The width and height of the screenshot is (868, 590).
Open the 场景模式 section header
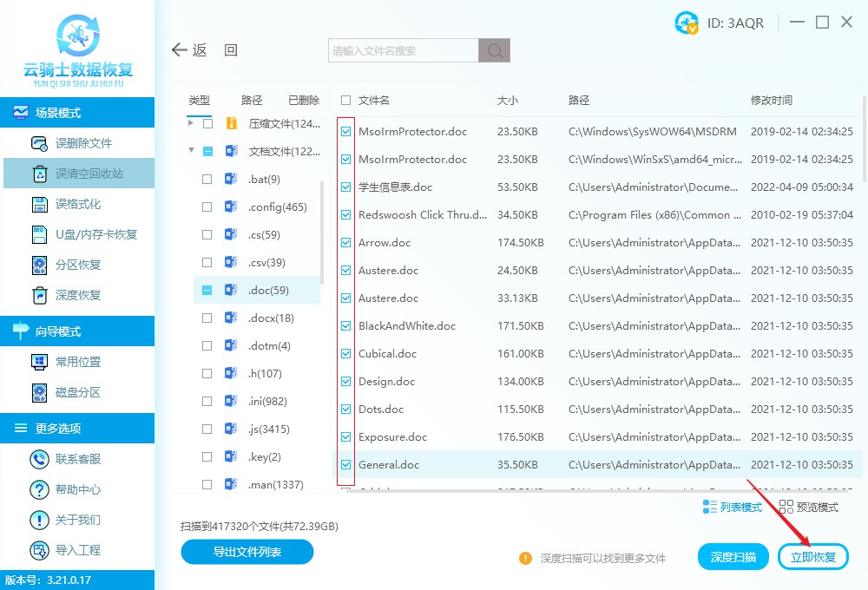pyautogui.click(x=77, y=112)
